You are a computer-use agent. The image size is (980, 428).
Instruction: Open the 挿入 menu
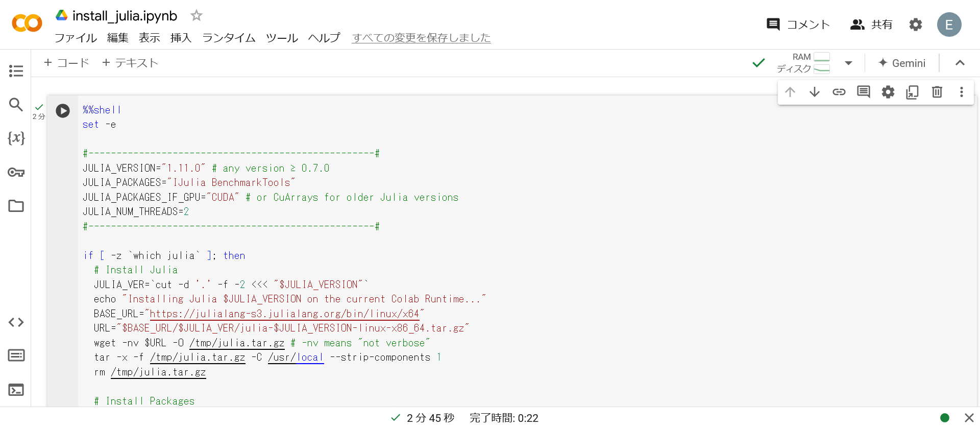(x=181, y=38)
